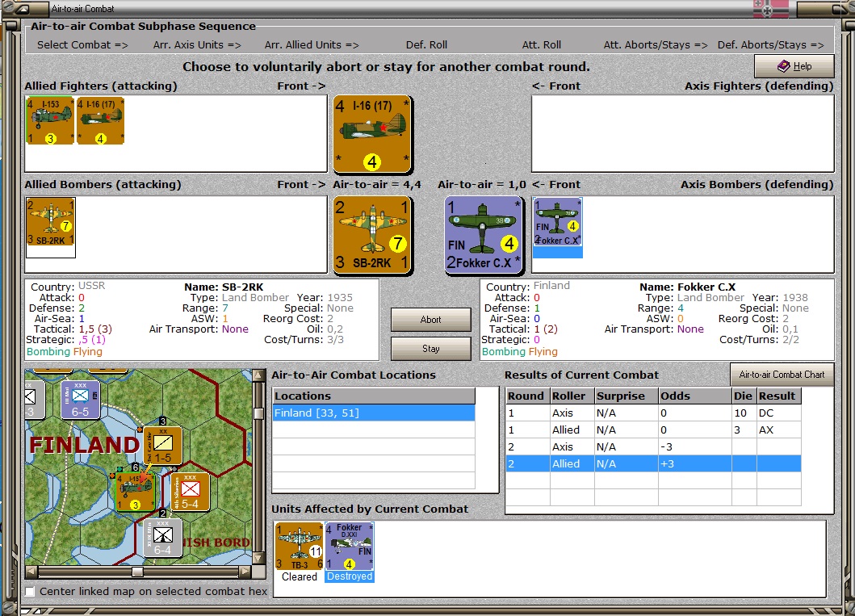855x616 pixels.
Task: Click the TB-3 Cleared unit counter
Action: pyautogui.click(x=300, y=547)
